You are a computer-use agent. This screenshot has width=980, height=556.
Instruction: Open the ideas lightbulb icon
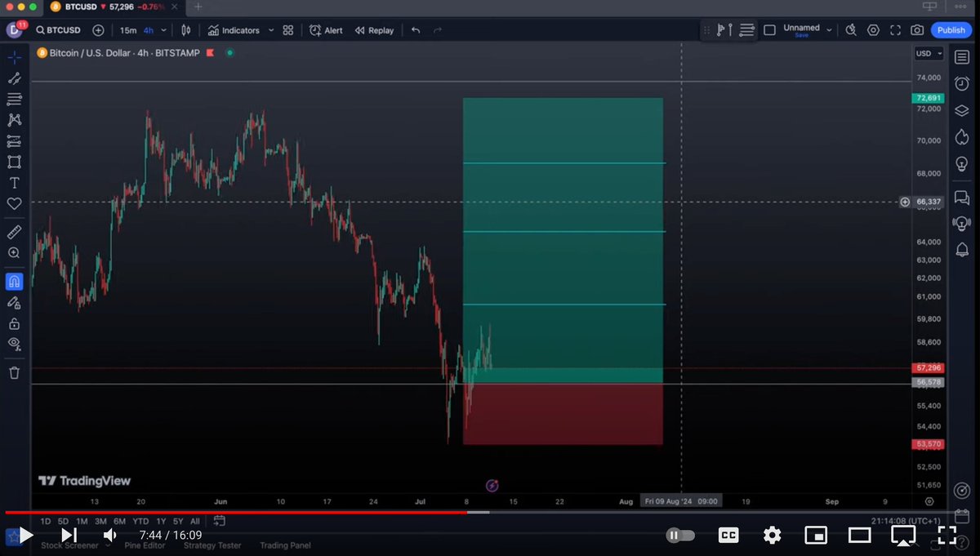click(x=962, y=163)
